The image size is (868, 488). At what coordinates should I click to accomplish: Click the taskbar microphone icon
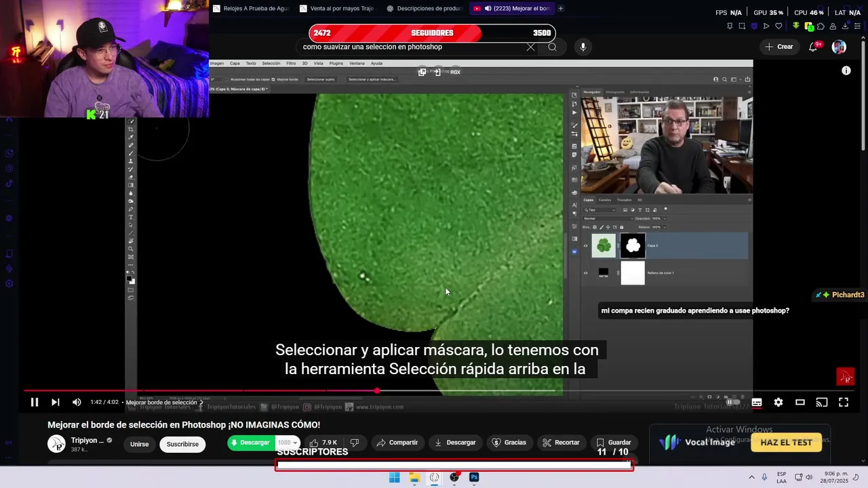click(764, 477)
